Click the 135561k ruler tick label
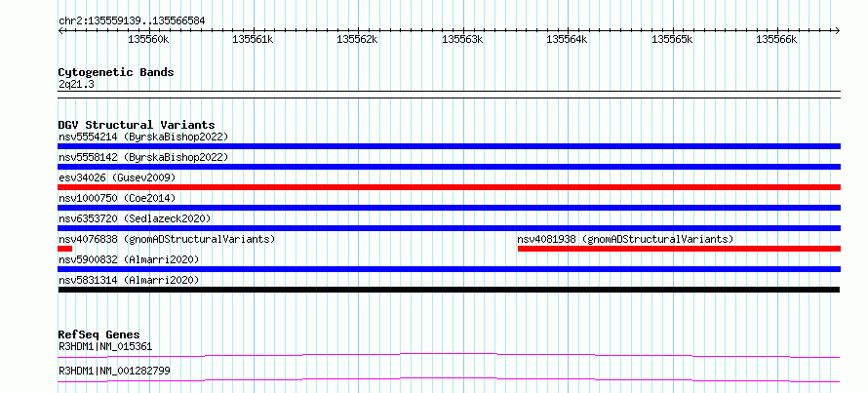This screenshot has width=868, height=393. [x=253, y=40]
